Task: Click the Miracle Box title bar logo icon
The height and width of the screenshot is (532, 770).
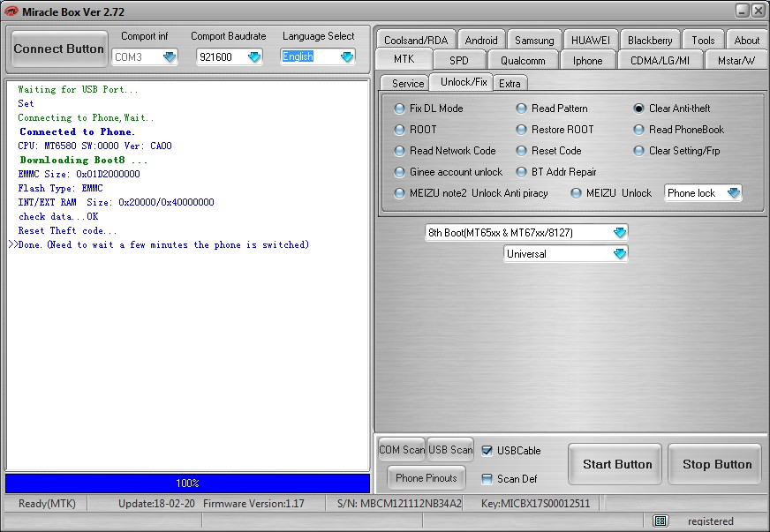Action: (x=11, y=11)
